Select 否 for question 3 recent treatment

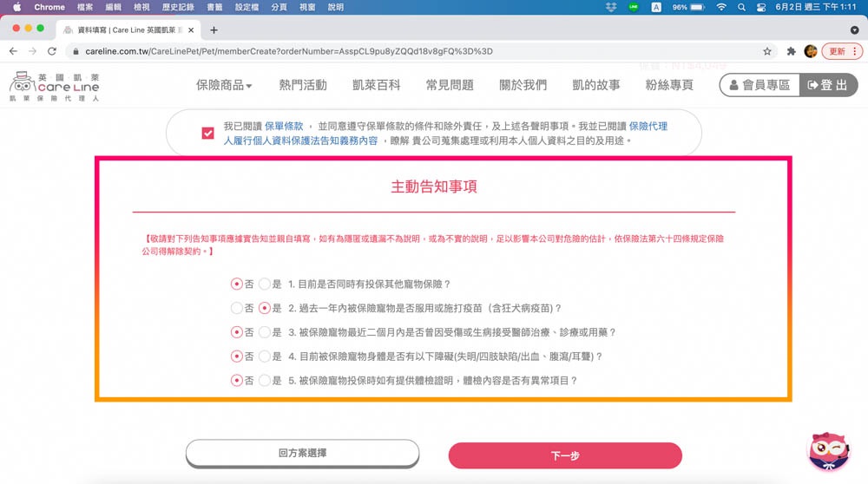click(236, 332)
